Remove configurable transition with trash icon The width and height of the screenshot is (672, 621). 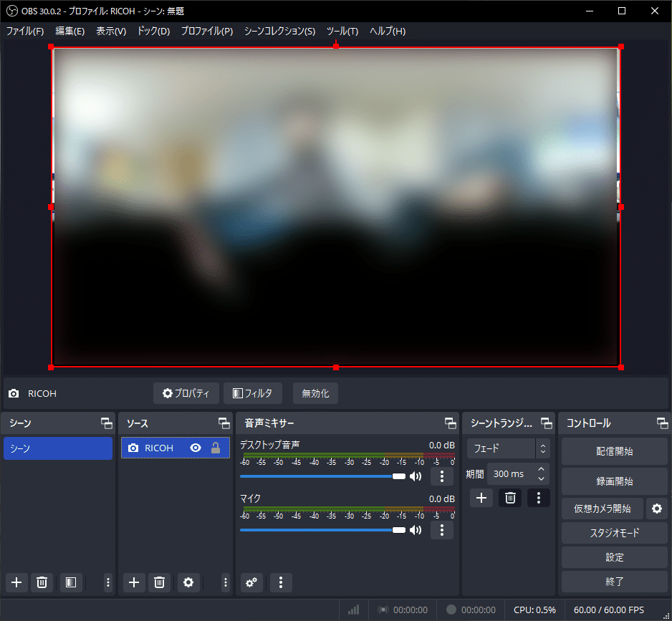510,498
